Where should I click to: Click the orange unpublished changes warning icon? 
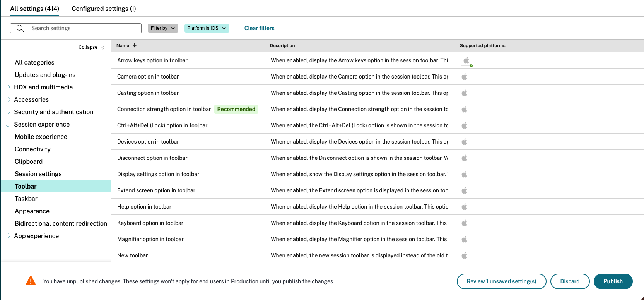click(x=31, y=281)
